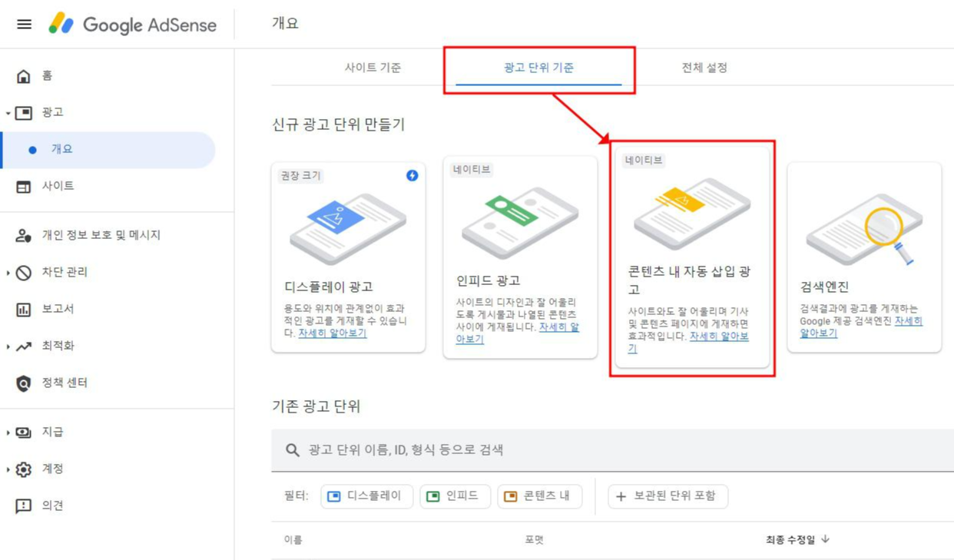Image resolution: width=954 pixels, height=560 pixels.
Task: Toggle the 인피드 filter chip
Action: click(x=456, y=496)
